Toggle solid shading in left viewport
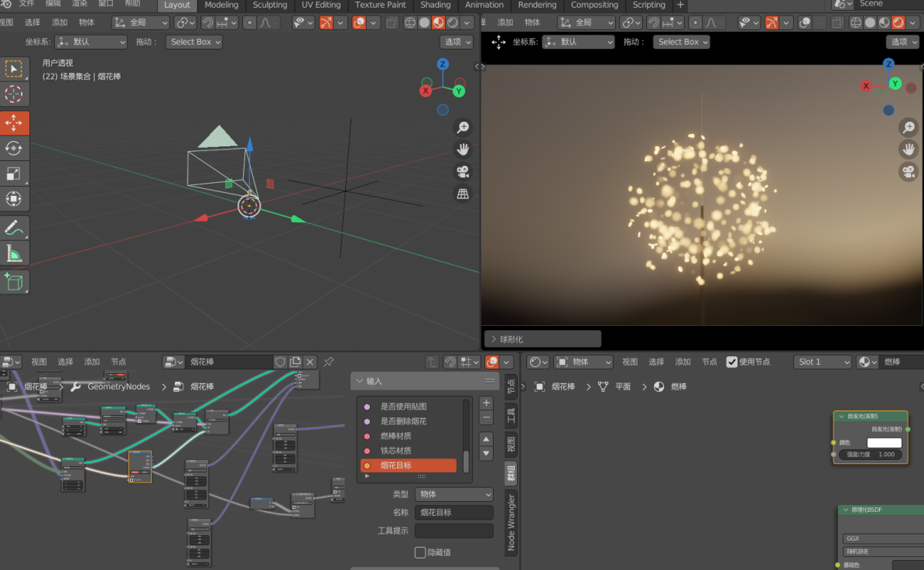The width and height of the screenshot is (924, 570). 424,22
